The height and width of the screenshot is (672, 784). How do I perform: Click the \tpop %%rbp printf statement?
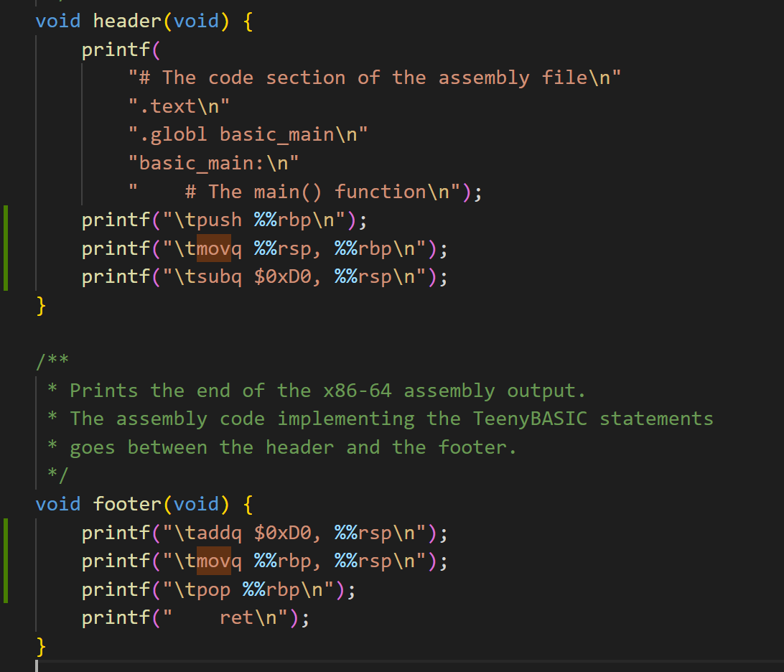pos(219,589)
